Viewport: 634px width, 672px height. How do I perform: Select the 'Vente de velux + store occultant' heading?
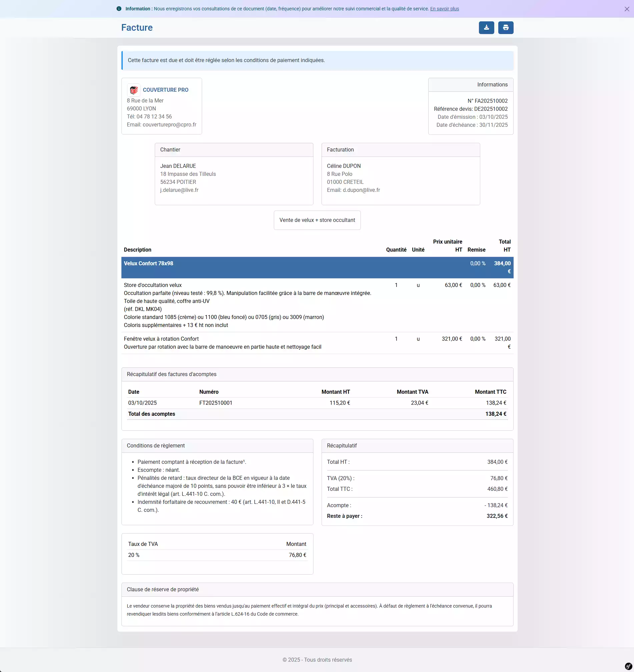coord(317,220)
